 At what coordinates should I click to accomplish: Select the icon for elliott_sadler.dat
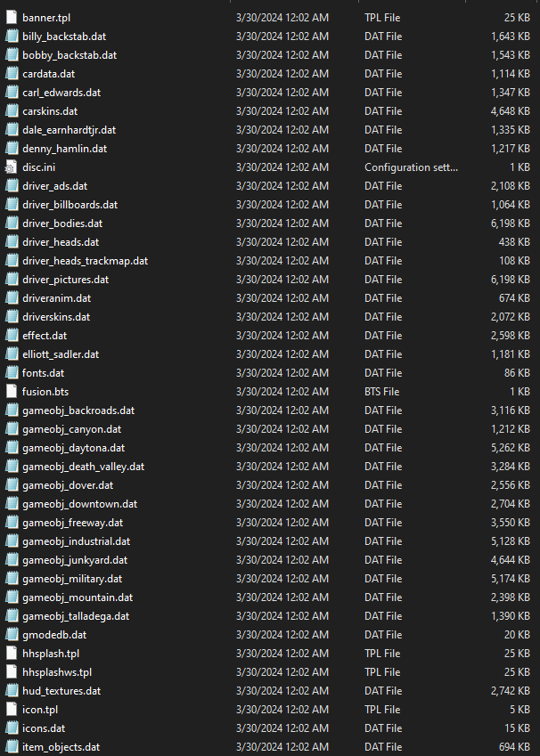pyautogui.click(x=12, y=354)
